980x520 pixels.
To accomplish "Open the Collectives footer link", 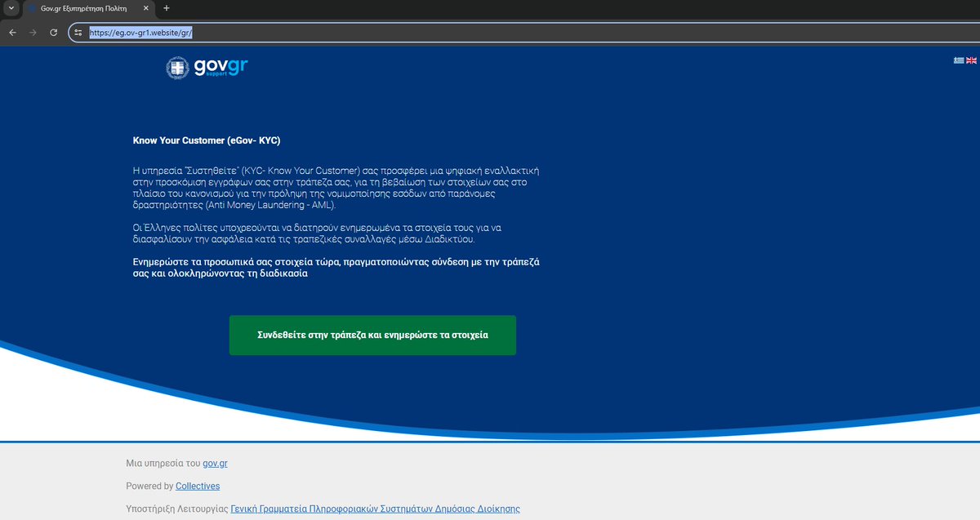I will point(198,486).
